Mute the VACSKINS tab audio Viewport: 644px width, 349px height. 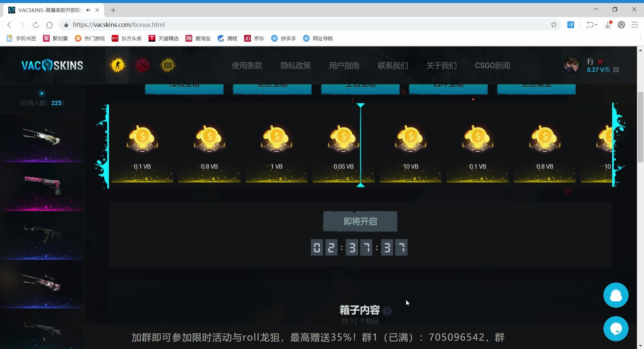pyautogui.click(x=88, y=10)
